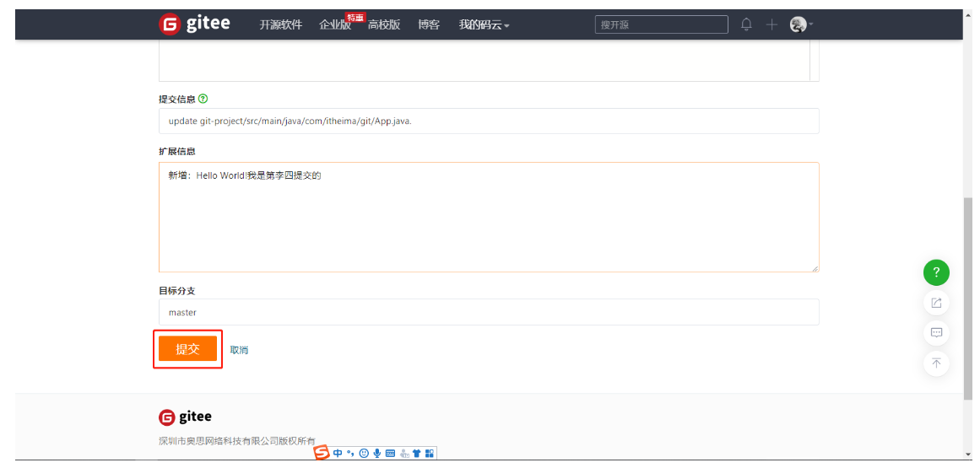Click the orange 提交 button
This screenshot has width=980, height=468.
coord(187,349)
